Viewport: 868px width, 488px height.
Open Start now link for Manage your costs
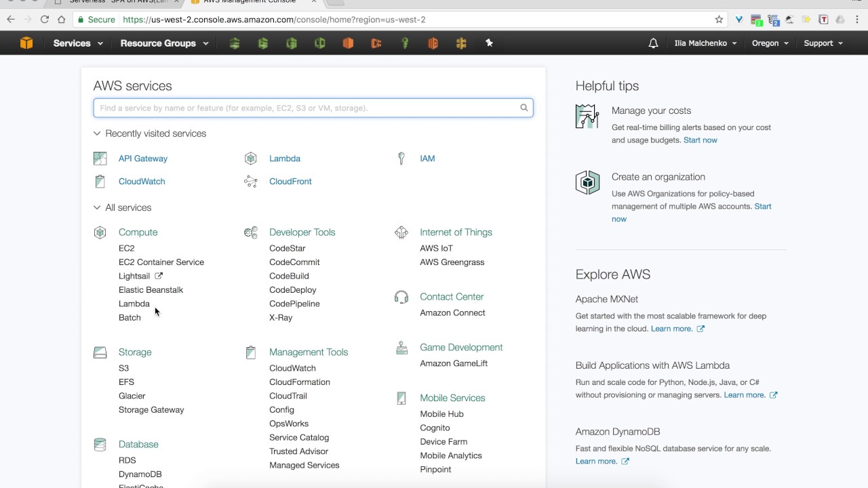(701, 140)
